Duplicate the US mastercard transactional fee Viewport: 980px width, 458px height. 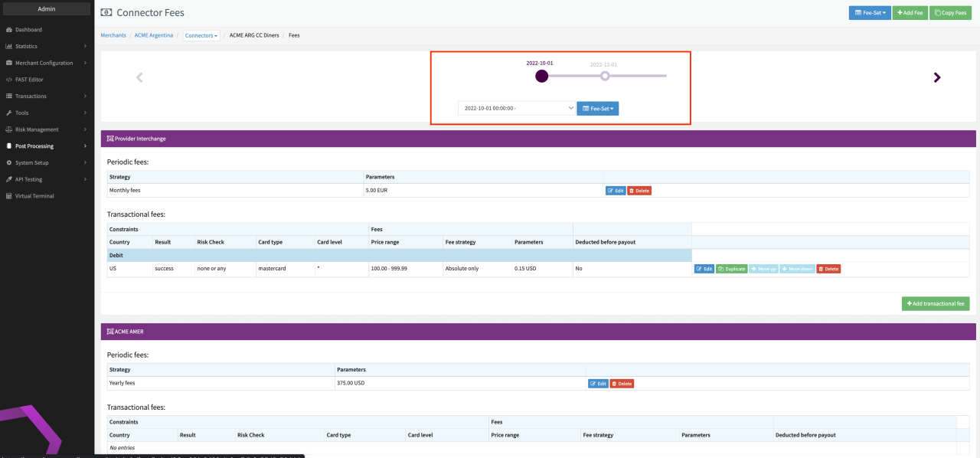(x=731, y=269)
